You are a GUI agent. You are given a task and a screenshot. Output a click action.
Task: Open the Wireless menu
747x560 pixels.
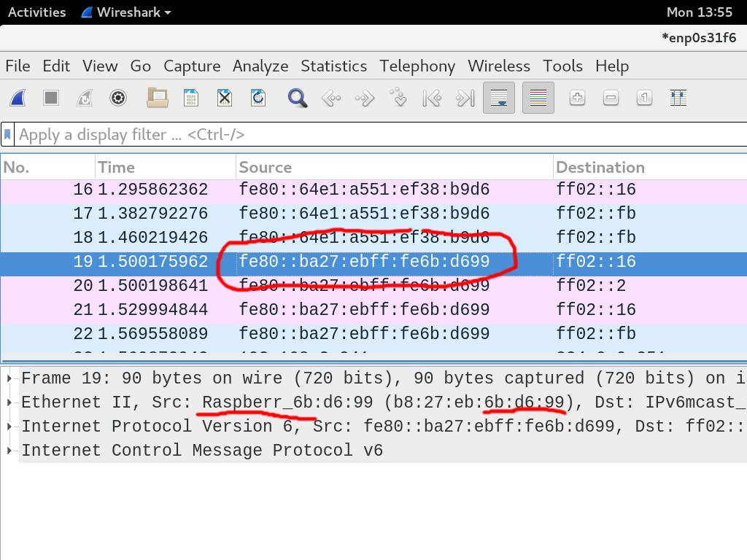(499, 66)
